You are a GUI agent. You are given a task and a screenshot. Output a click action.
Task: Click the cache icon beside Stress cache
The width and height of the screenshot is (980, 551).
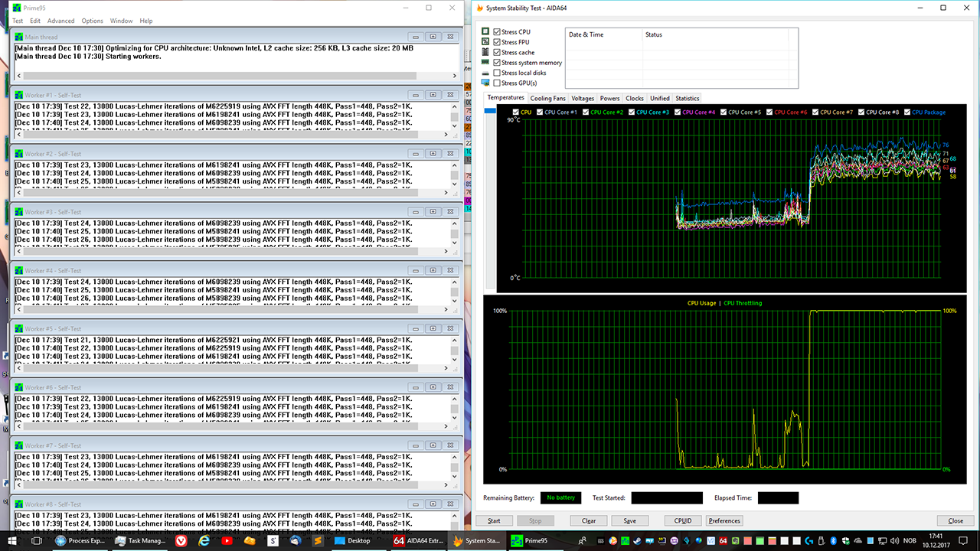(485, 52)
